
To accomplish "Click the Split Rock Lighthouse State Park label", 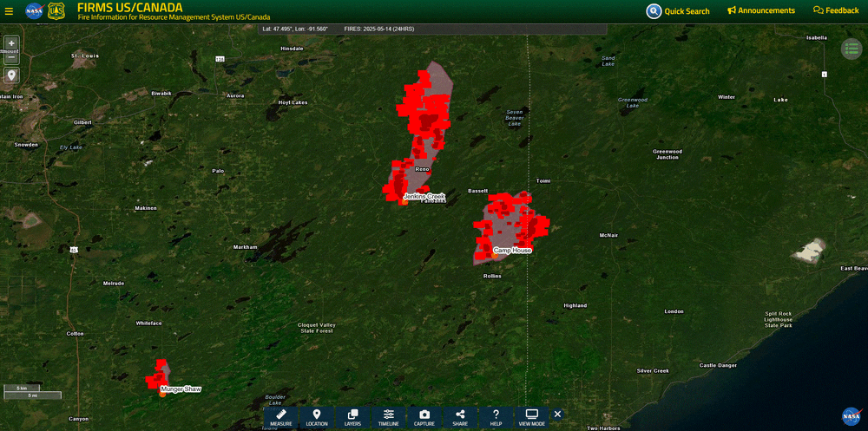I will pyautogui.click(x=779, y=320).
